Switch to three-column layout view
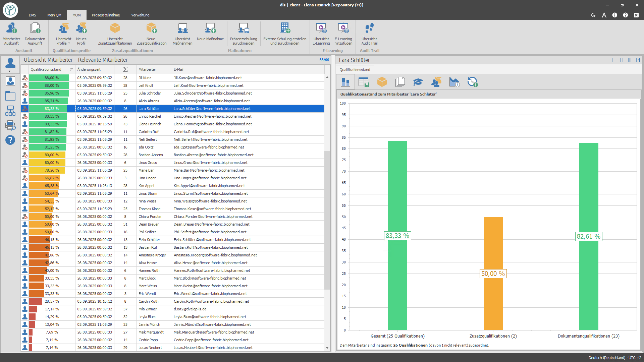 click(x=630, y=60)
